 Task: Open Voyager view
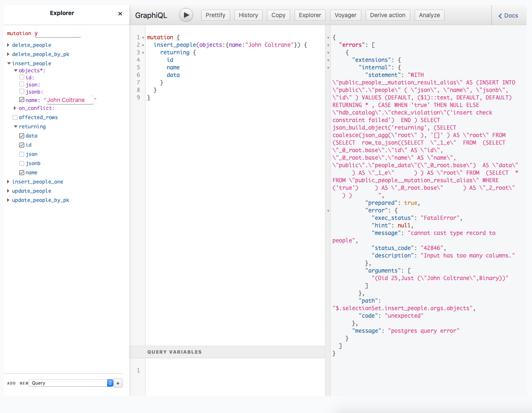[345, 15]
